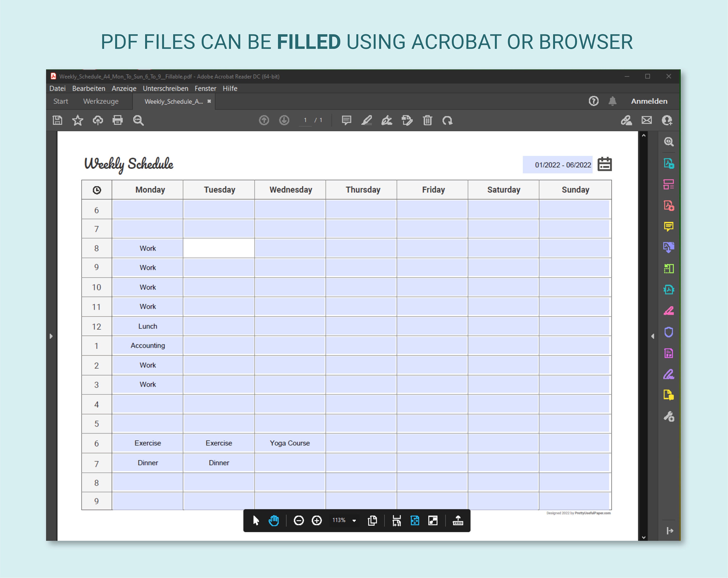The width and height of the screenshot is (728, 578).
Task: Open the Organize pages pink layout icon
Action: (669, 184)
